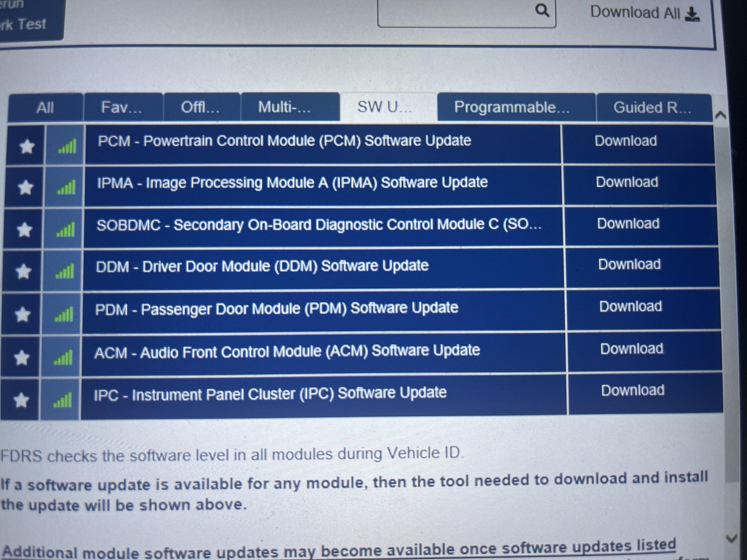Click signal strength icon in ACM row

pos(63,358)
